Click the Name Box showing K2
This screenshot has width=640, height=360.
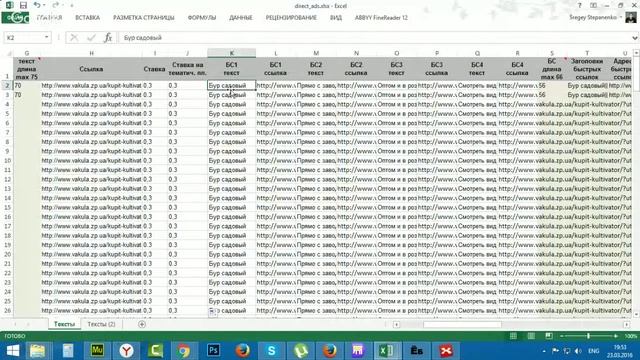[23, 38]
